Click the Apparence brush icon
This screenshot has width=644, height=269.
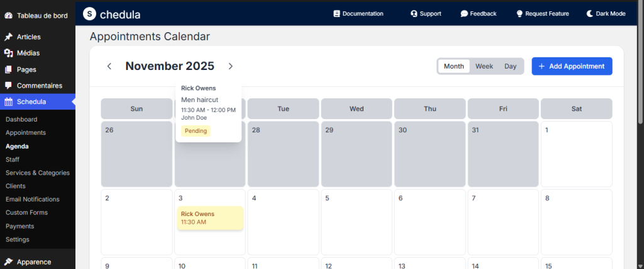coord(9,261)
